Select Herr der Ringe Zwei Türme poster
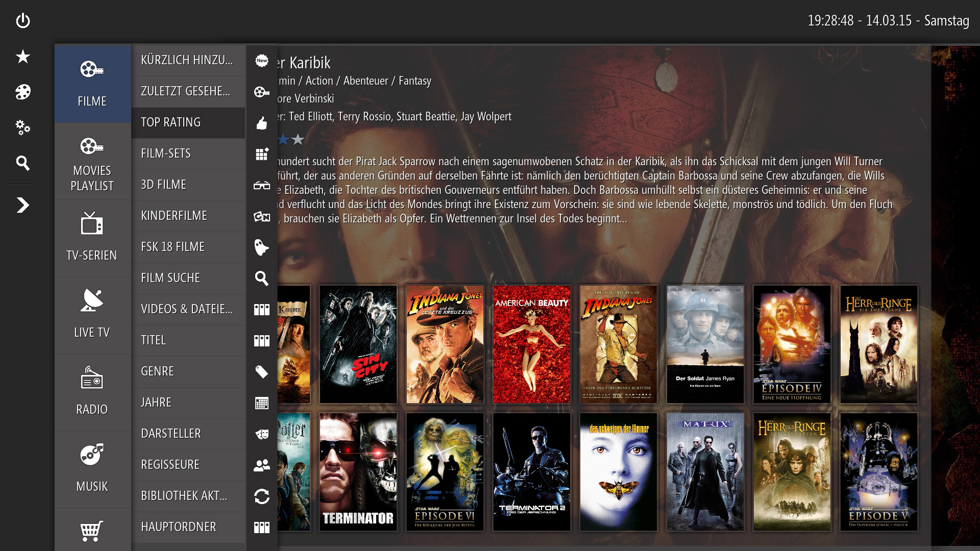The image size is (980, 551). click(879, 344)
